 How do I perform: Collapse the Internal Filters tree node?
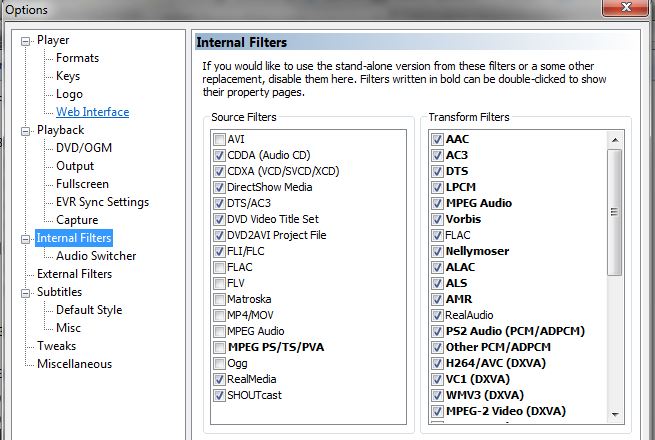pyautogui.click(x=25, y=239)
